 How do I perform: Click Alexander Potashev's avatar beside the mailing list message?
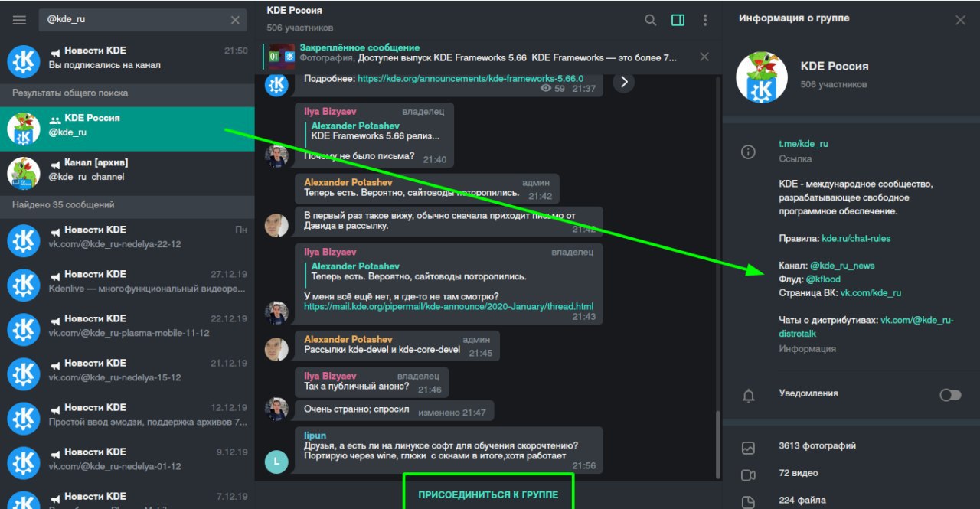tap(276, 349)
